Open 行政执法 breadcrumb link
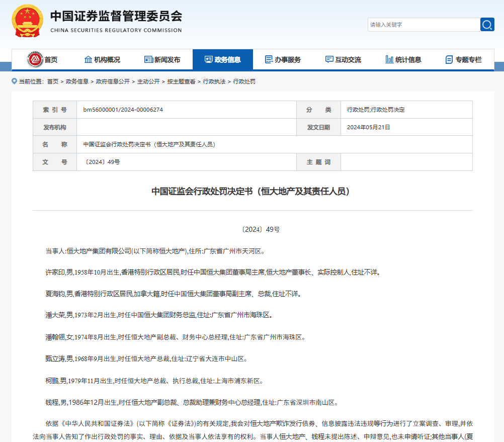 point(214,81)
